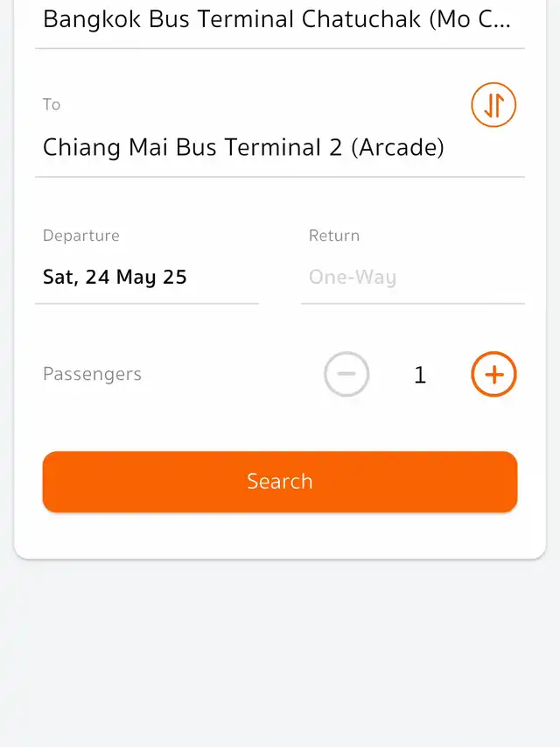Click the "Return" label
The width and height of the screenshot is (560, 747).
pyautogui.click(x=334, y=236)
